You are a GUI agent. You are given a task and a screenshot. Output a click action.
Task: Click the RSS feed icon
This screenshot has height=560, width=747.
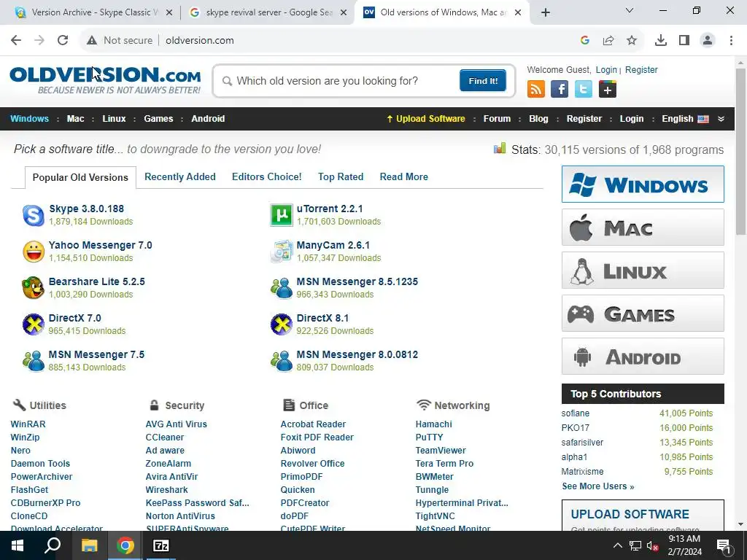point(536,89)
